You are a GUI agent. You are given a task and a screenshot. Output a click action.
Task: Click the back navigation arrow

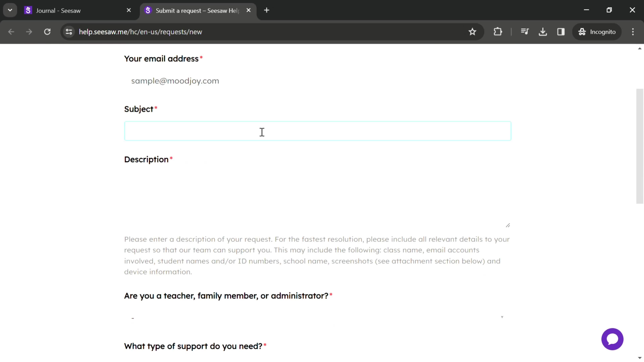click(x=11, y=31)
